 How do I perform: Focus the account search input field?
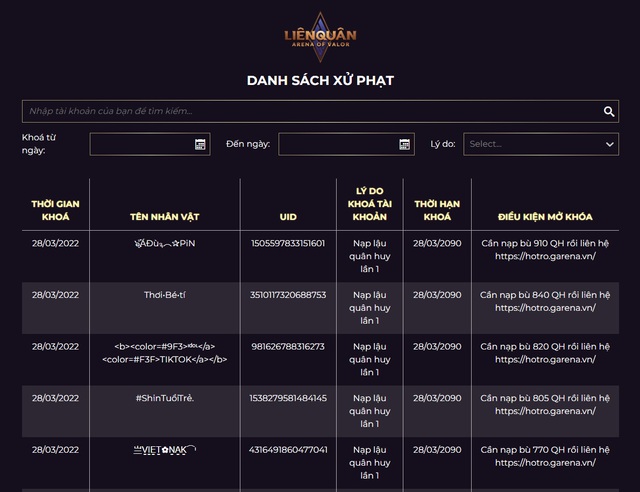pyautogui.click(x=310, y=111)
